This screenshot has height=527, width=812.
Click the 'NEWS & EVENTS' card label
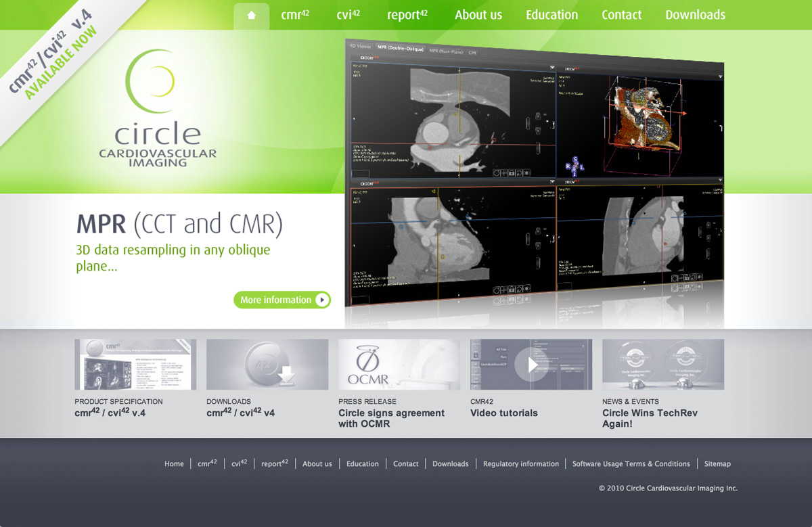click(631, 401)
